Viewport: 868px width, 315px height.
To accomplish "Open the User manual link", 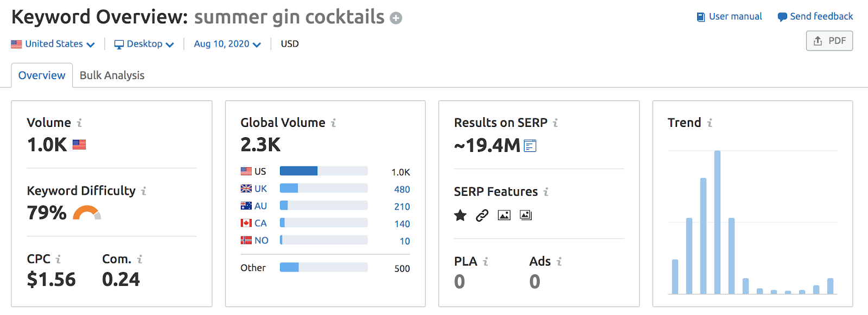I will point(730,17).
